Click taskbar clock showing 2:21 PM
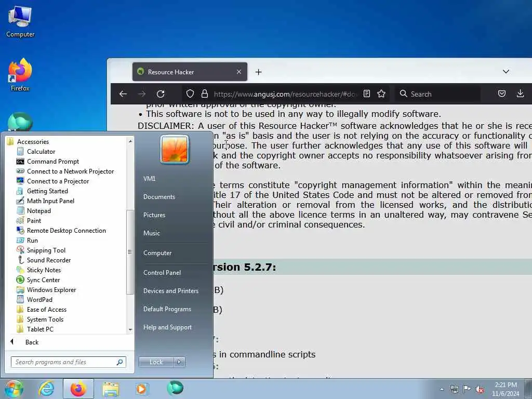The image size is (532, 399). (x=506, y=389)
